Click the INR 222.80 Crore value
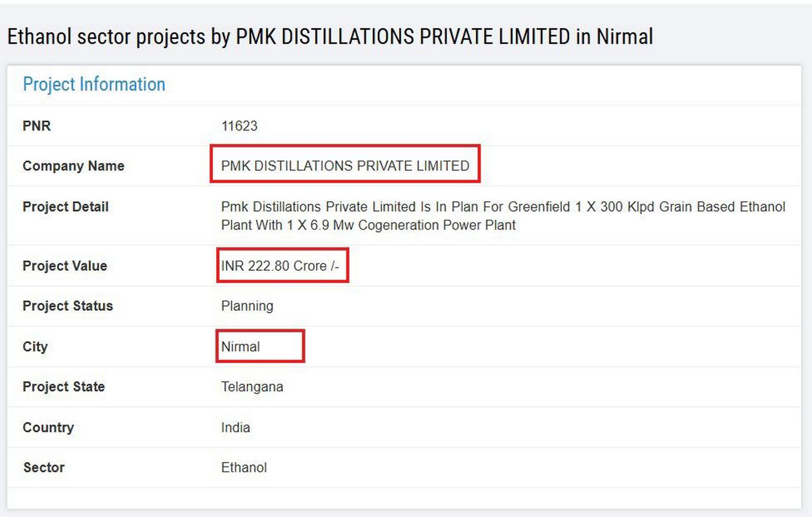The image size is (812, 517). click(x=280, y=266)
